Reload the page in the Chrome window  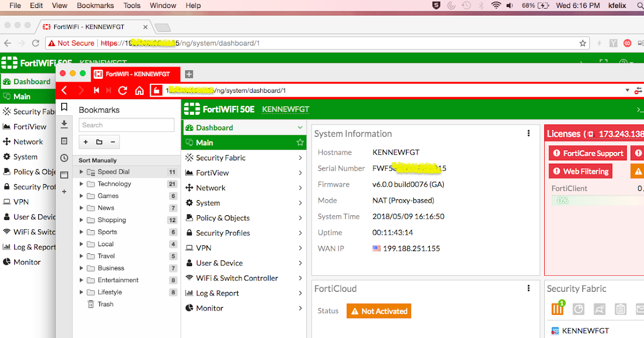(x=36, y=43)
